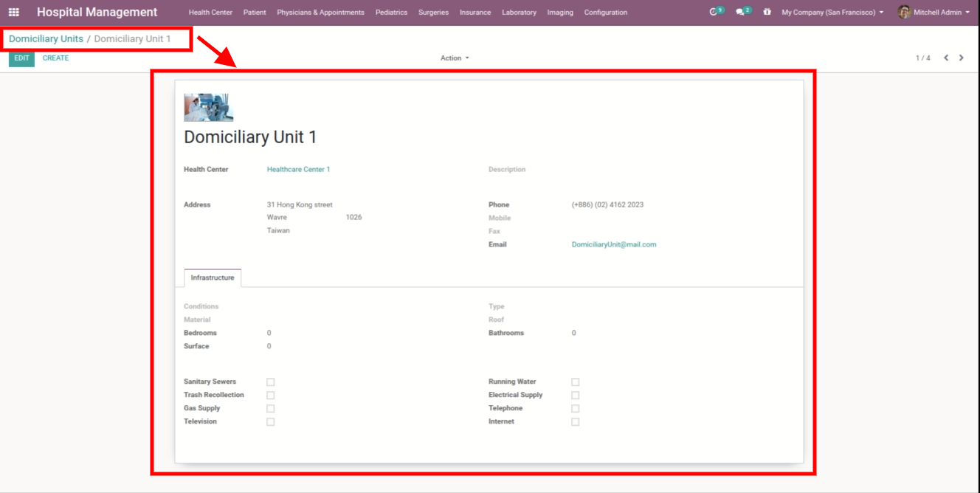Screen dimensions: 980x493
Task: Click the EDIT button
Action: tap(21, 58)
